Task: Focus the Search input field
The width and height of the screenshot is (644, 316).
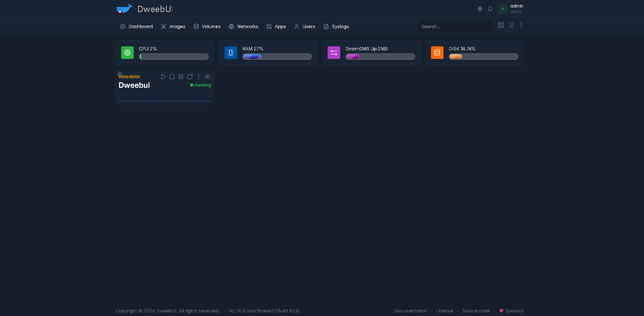Action: click(455, 26)
